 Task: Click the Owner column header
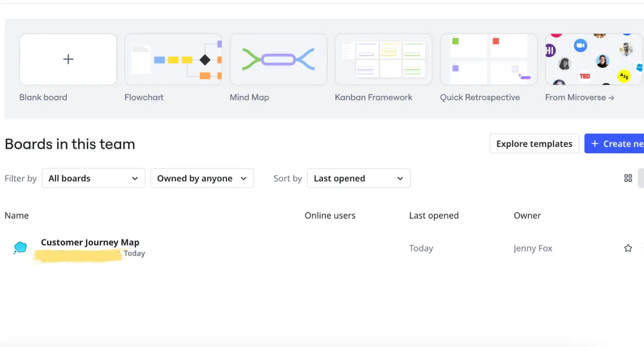tap(527, 216)
